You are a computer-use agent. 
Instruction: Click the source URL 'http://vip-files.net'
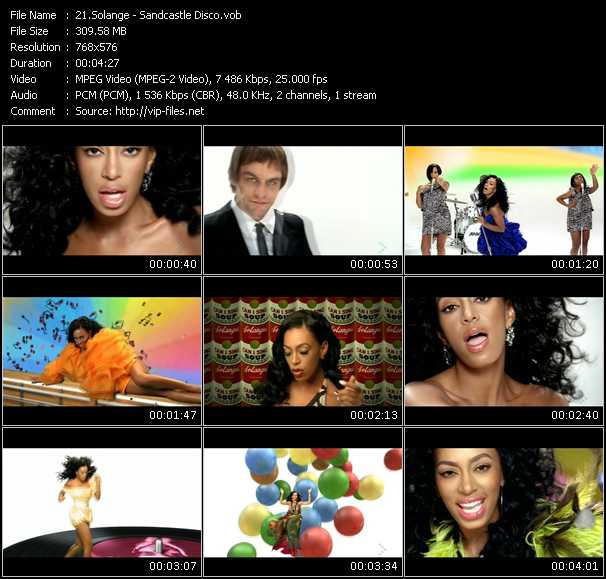[x=160, y=111]
